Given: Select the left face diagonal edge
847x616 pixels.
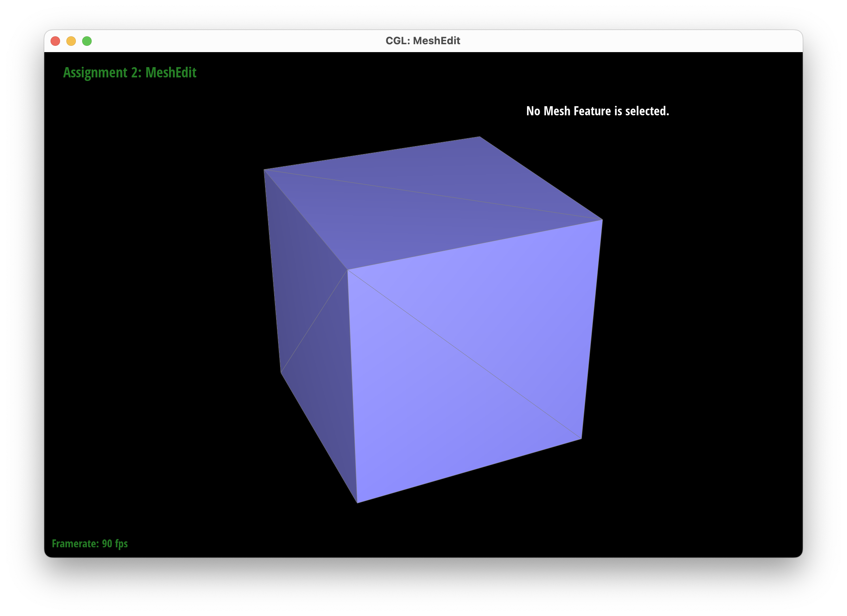Looking at the screenshot, I should coord(314,321).
